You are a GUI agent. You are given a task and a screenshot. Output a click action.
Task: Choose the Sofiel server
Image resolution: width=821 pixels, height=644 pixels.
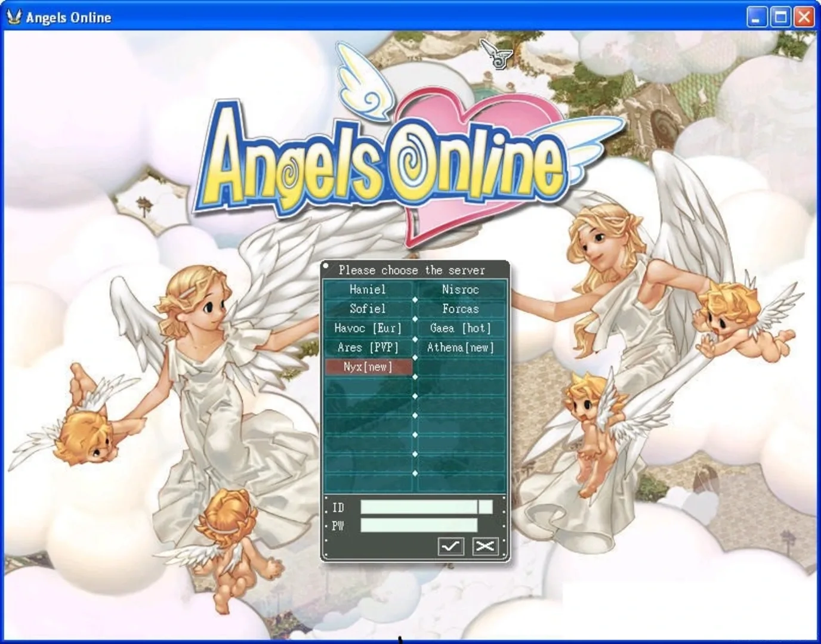pos(368,308)
